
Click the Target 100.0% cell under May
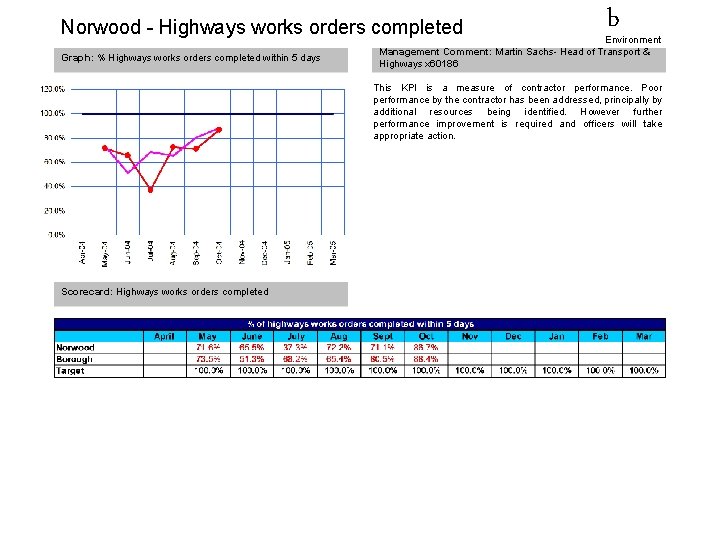(x=208, y=371)
